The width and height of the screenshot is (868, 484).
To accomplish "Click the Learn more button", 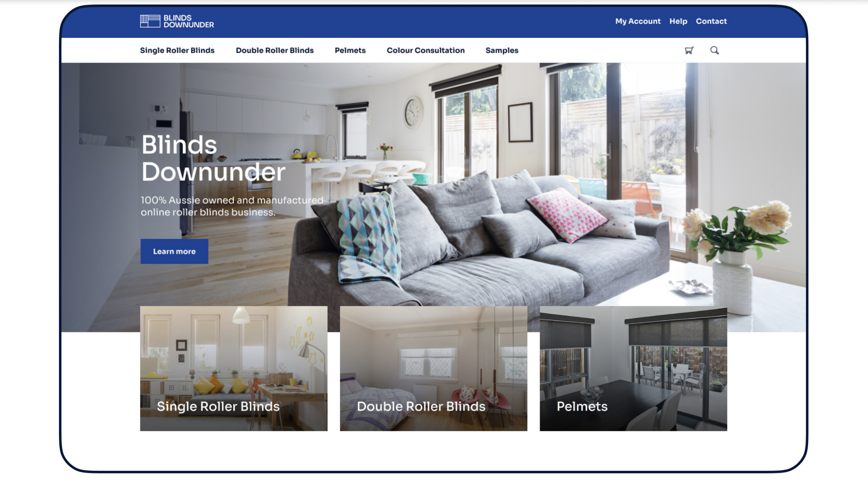I will pos(174,251).
